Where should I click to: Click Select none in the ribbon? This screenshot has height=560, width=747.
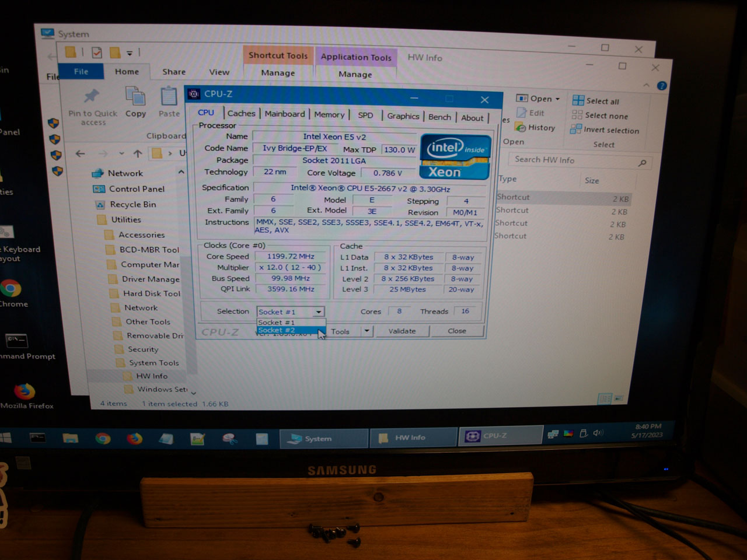(601, 116)
